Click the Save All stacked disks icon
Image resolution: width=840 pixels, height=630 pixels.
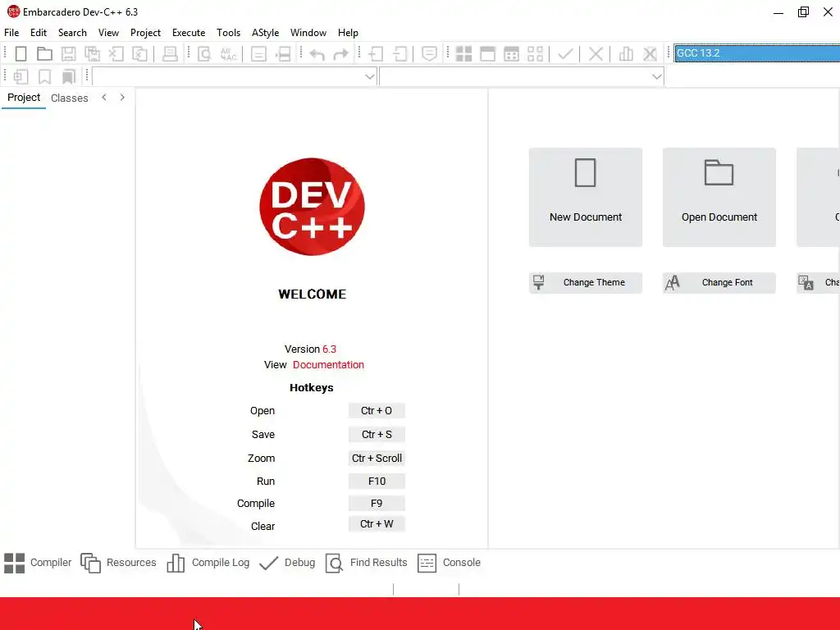pyautogui.click(x=92, y=53)
